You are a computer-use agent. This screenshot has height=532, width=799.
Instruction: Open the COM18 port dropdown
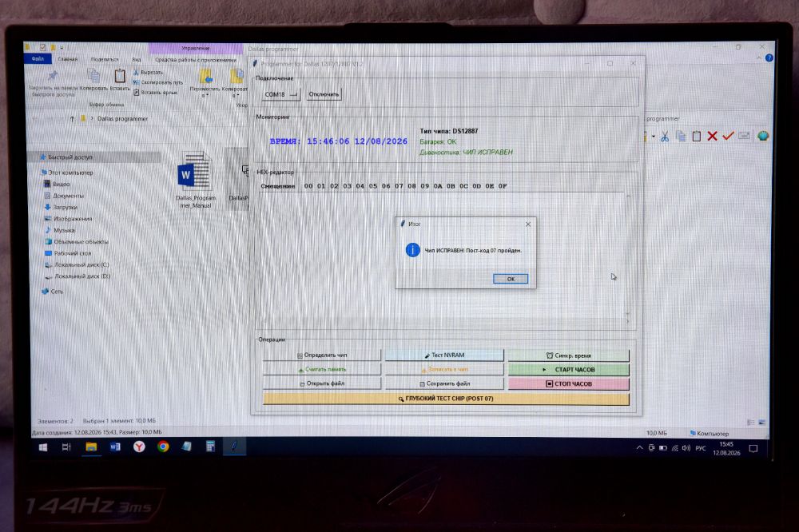coord(280,94)
